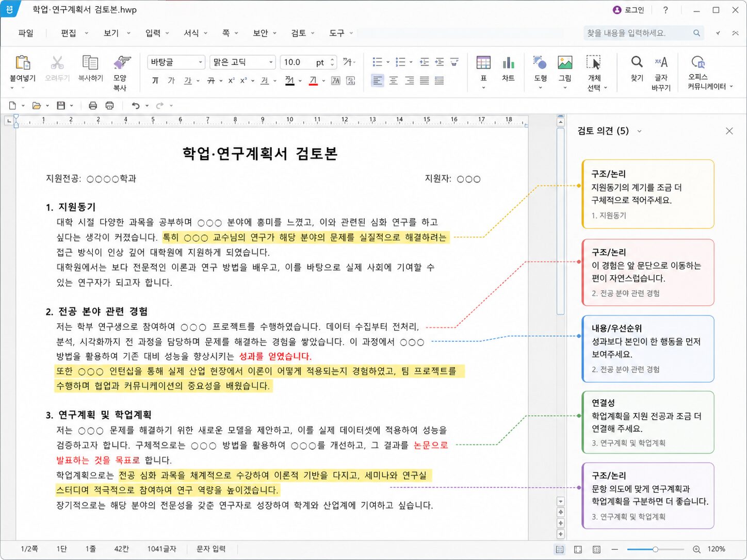Enable center paragraph alignment
The image size is (747, 560).
[393, 80]
